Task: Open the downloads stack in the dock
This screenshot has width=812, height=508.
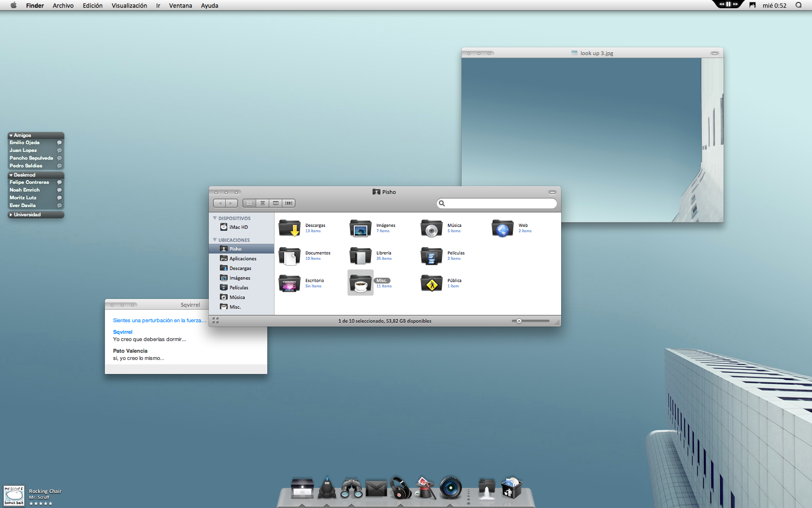Action: tap(487, 489)
